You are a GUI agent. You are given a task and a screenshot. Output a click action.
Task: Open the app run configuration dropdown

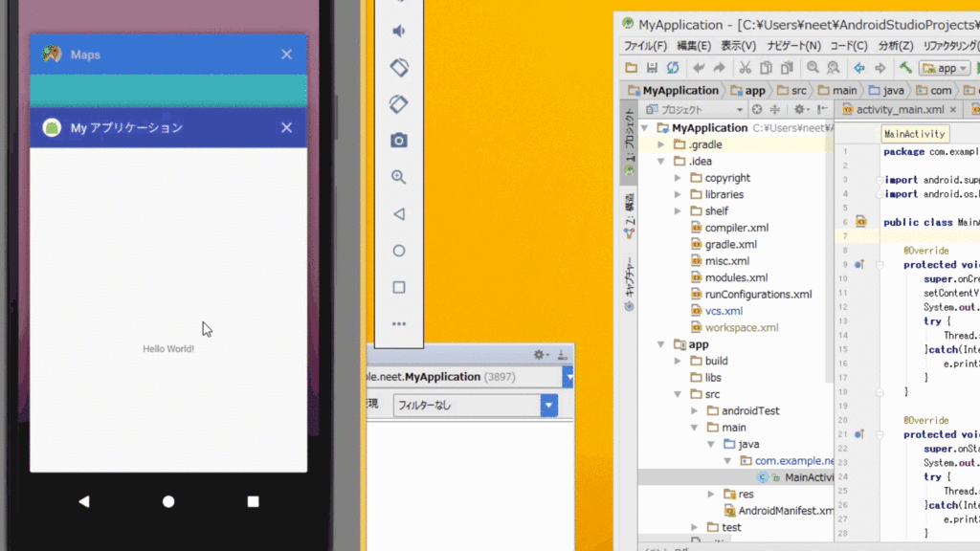coord(945,68)
